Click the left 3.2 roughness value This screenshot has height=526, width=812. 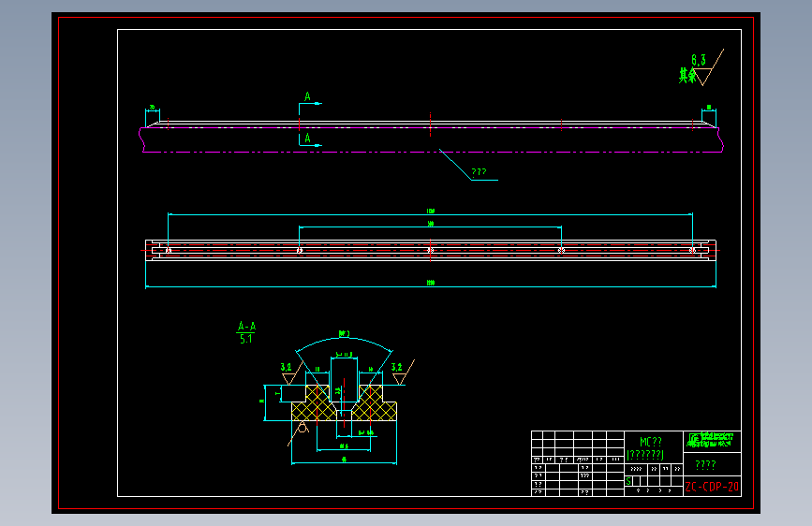pos(286,367)
